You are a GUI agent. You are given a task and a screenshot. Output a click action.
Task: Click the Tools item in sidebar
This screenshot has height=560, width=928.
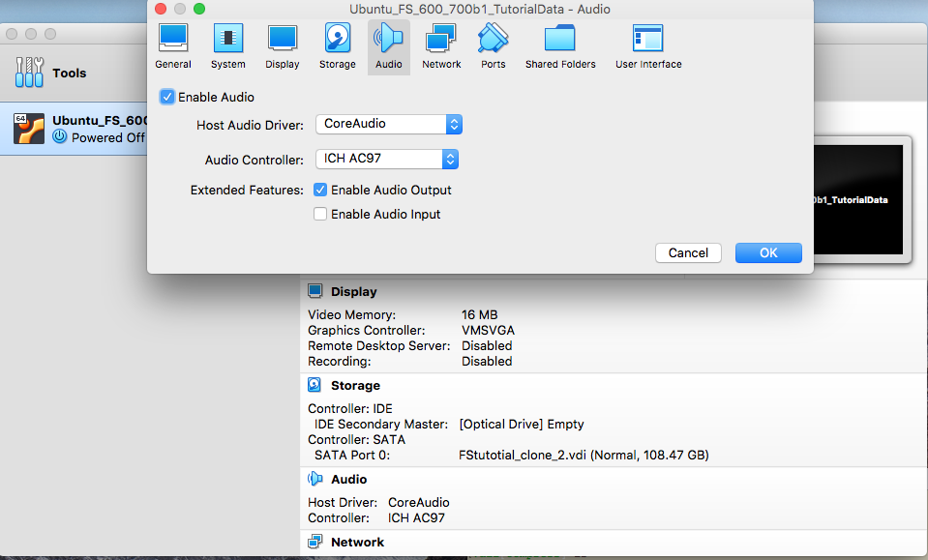pos(68,73)
